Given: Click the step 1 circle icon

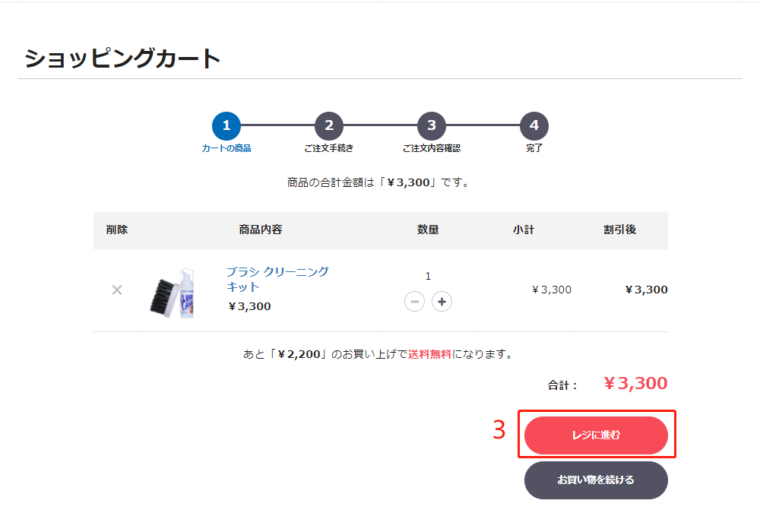Looking at the screenshot, I should 226,126.
